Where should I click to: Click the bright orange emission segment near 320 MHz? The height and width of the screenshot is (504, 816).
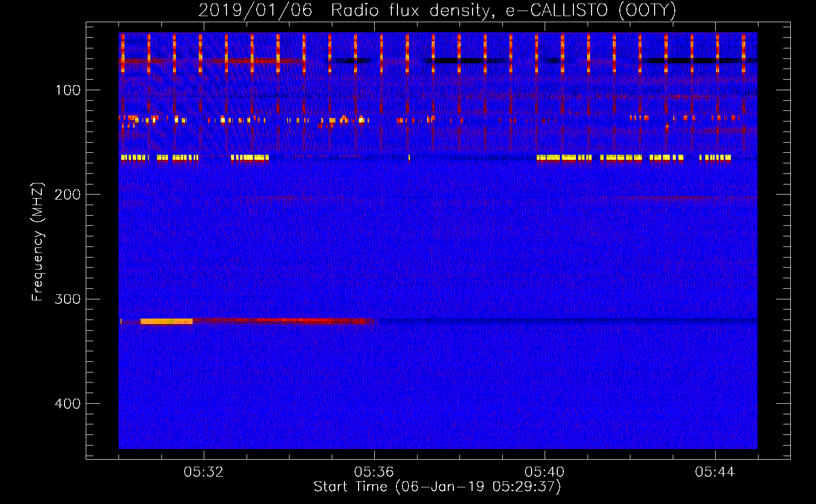point(166,321)
